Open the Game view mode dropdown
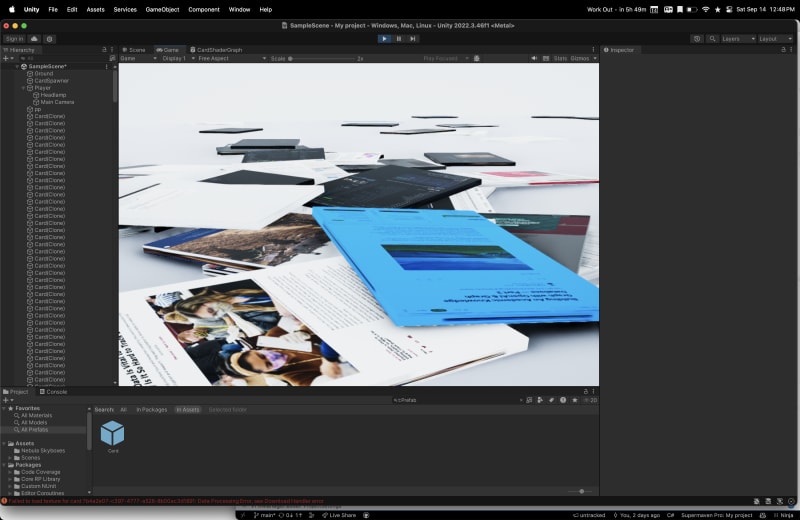800x520 pixels. pos(138,59)
